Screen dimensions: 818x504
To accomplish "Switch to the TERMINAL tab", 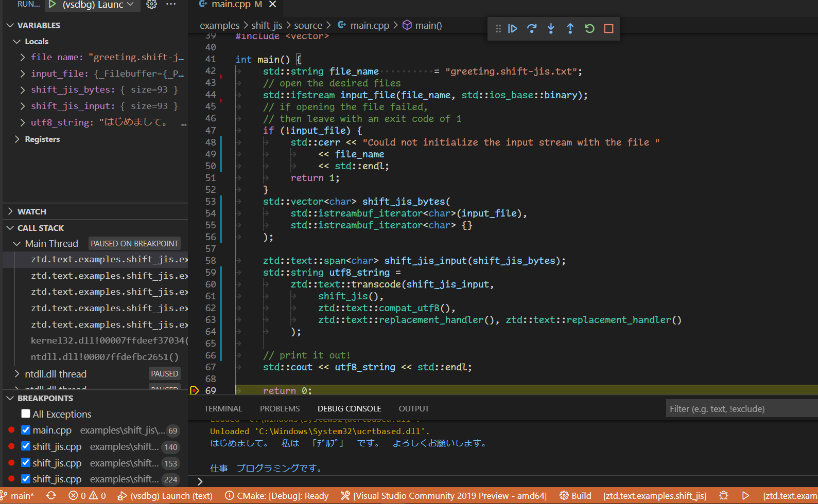I will pyautogui.click(x=223, y=408).
